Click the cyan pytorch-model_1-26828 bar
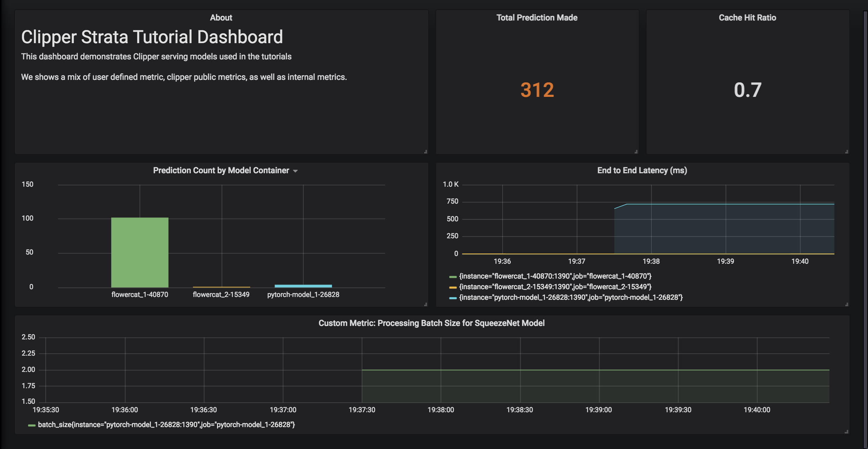The image size is (868, 449). (303, 286)
